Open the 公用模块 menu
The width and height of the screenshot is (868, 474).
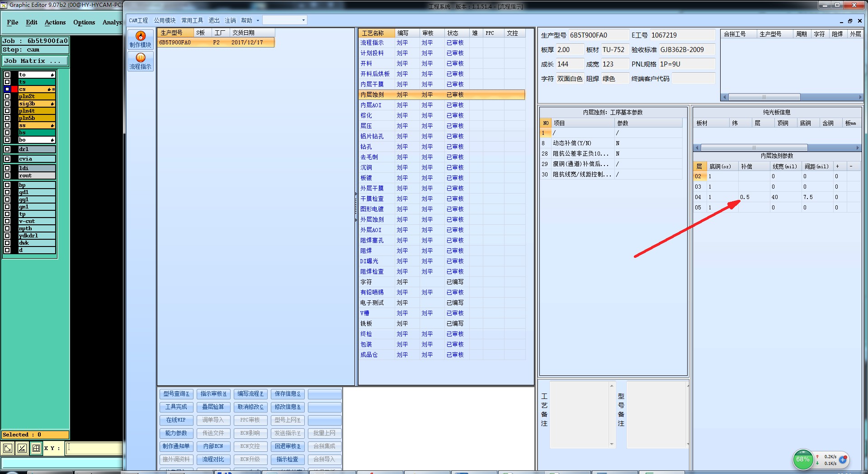(x=165, y=20)
